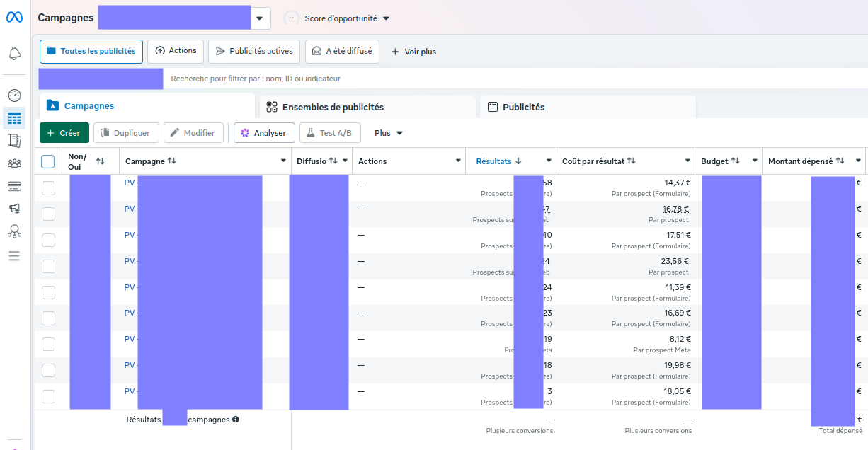Check the first campaign row checkbox

pyautogui.click(x=48, y=187)
